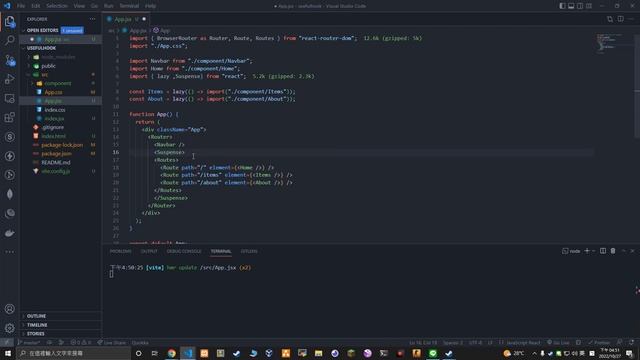
Task: Open the Remote Explorer view
Action: click(10, 98)
